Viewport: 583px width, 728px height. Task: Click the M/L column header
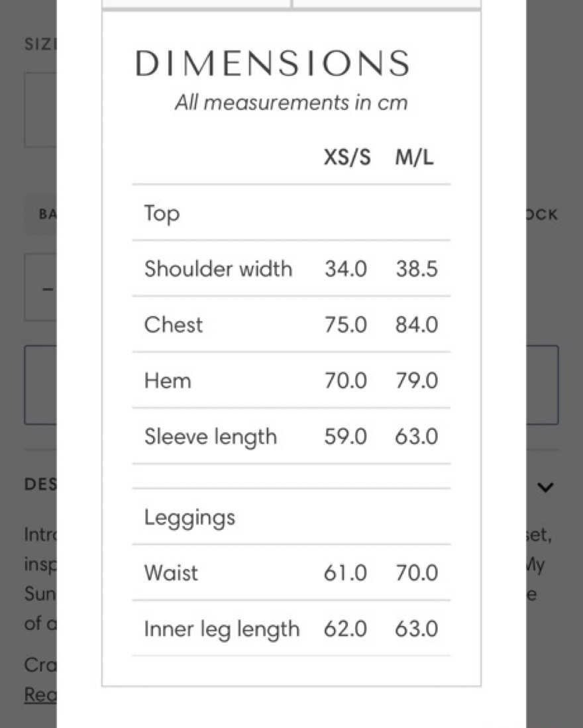point(415,158)
